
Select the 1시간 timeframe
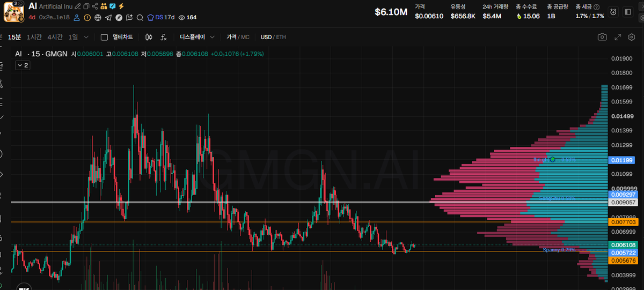(x=34, y=37)
